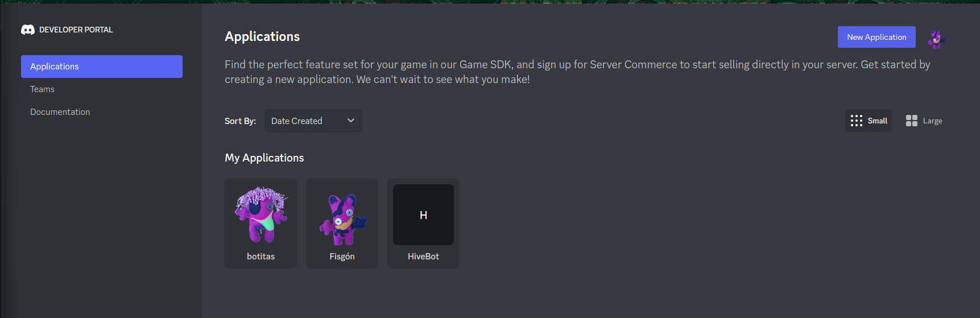Click the Fisgón application name label

[x=342, y=257]
